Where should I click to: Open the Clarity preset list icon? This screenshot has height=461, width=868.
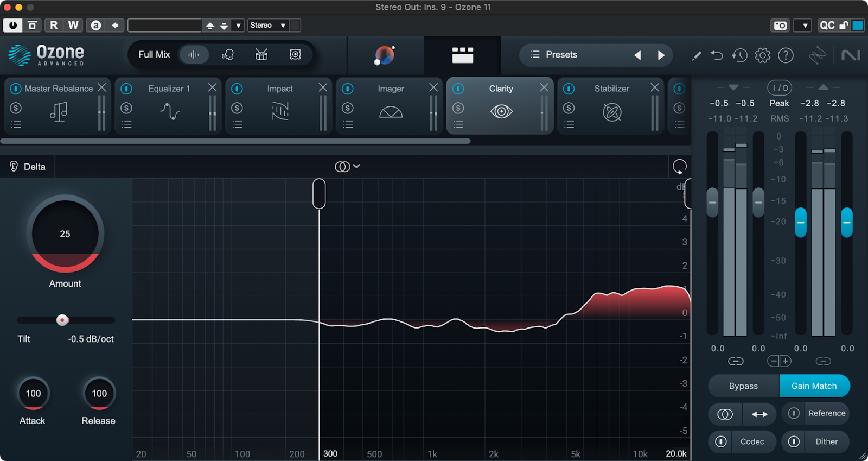[458, 124]
